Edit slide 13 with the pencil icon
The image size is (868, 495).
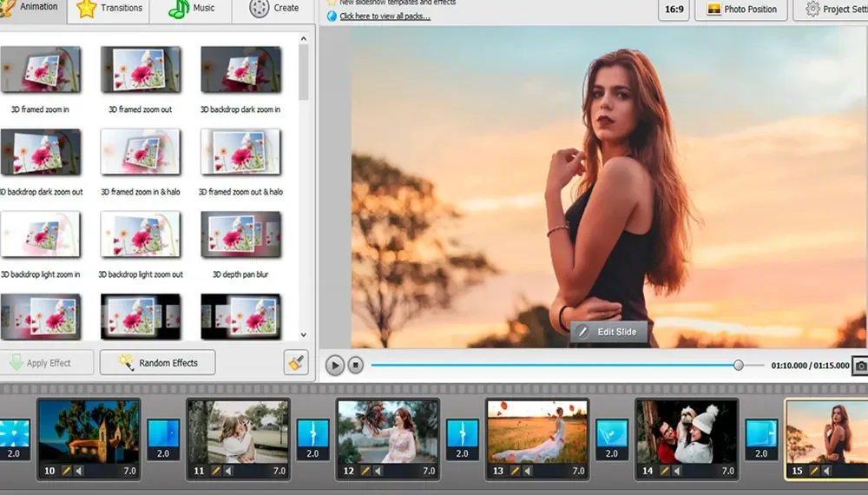[515, 472]
